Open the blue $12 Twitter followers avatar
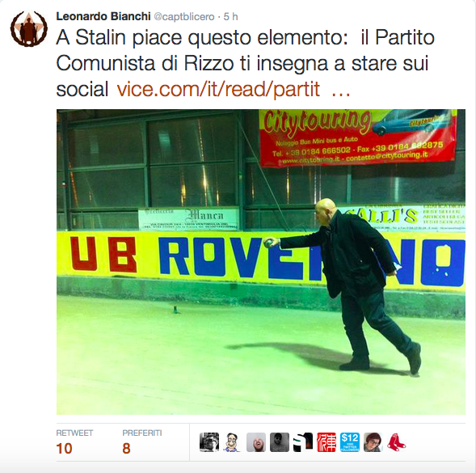Image resolution: width=476 pixels, height=473 pixels. click(350, 442)
